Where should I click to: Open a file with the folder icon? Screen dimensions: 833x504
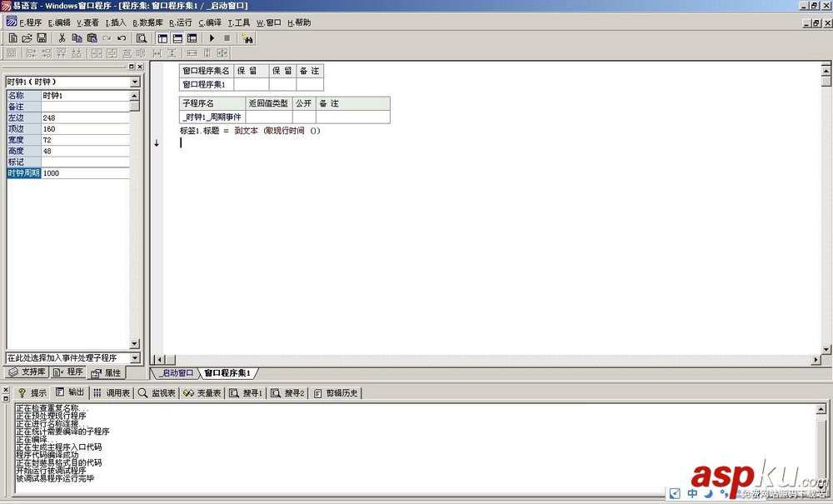pos(27,38)
